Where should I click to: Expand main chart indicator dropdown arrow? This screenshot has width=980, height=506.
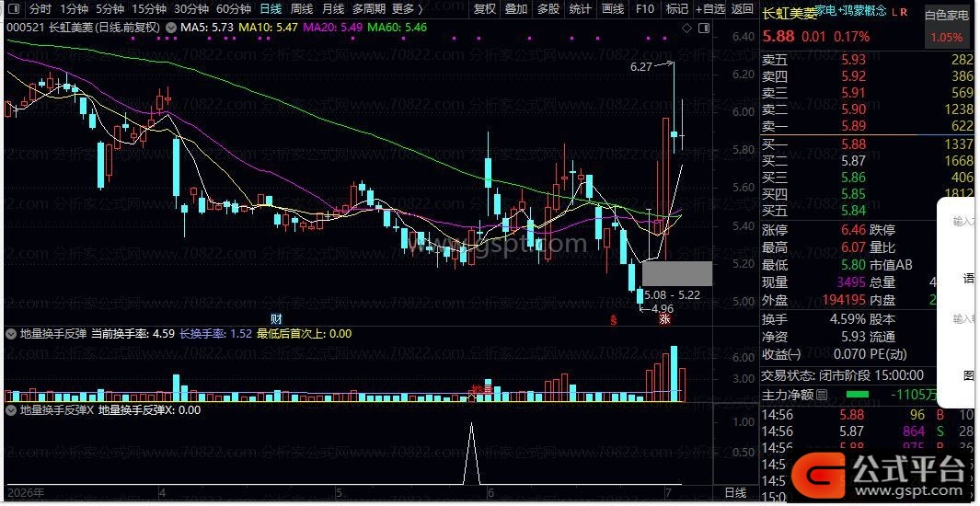coord(169,28)
